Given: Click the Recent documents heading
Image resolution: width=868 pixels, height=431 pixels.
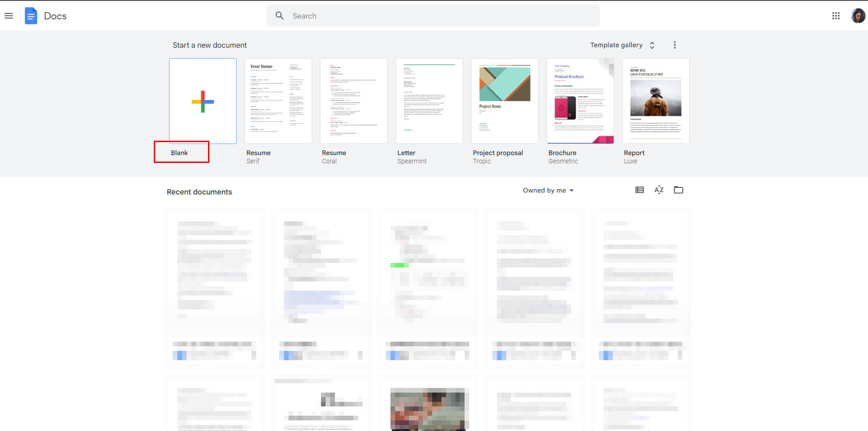Looking at the screenshot, I should [x=199, y=192].
